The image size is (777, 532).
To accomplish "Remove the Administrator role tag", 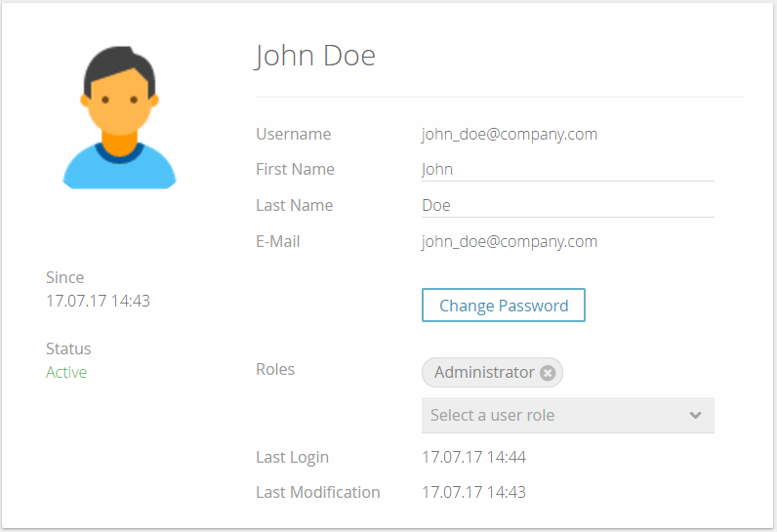I will pos(548,373).
